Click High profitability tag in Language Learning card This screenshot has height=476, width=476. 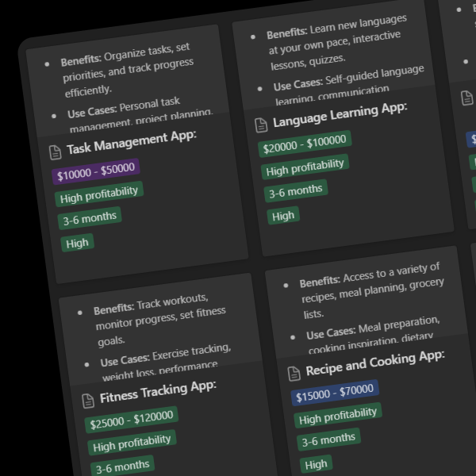(305, 167)
